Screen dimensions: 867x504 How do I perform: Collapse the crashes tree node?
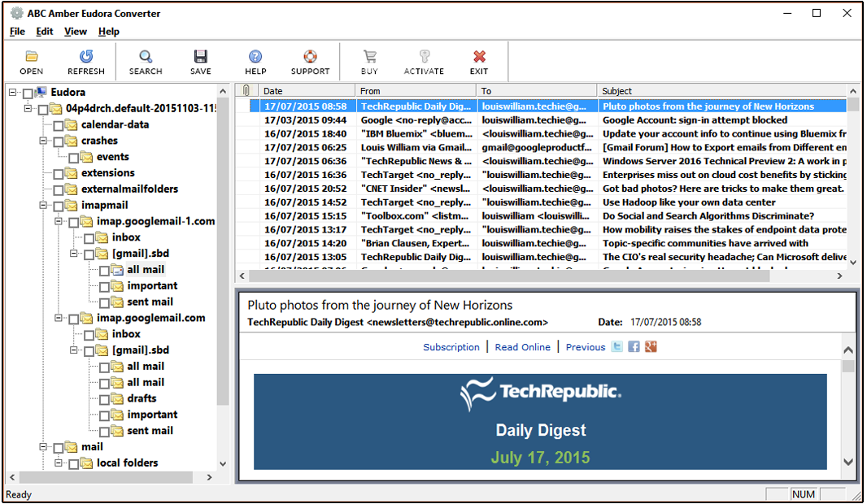43,141
